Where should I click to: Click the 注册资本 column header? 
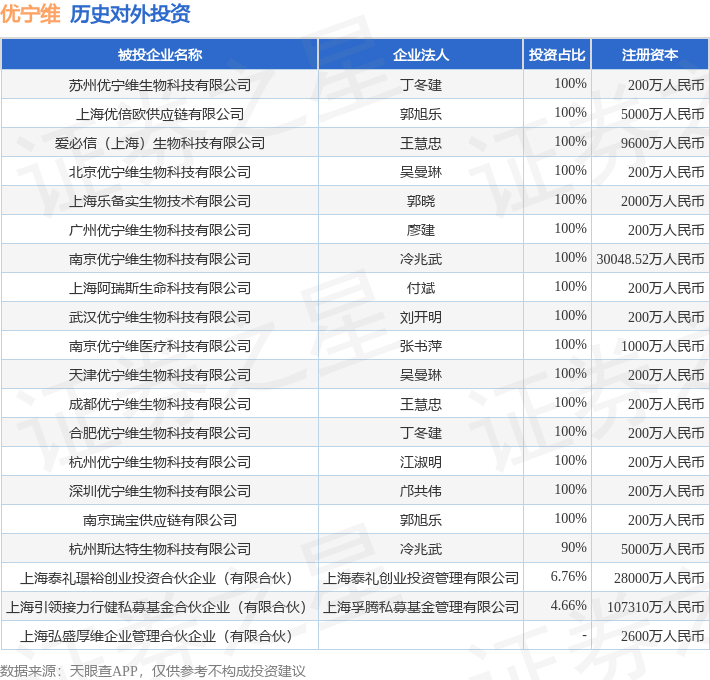[x=650, y=55]
